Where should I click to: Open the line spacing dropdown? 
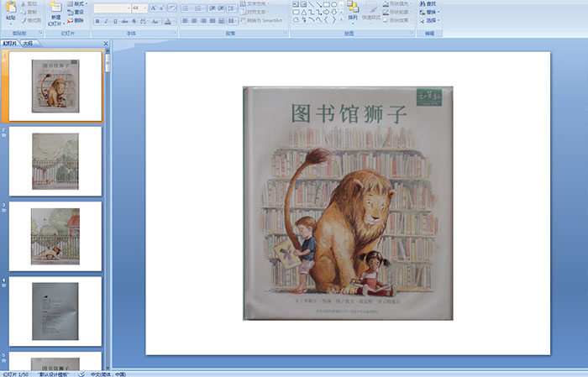(x=233, y=8)
